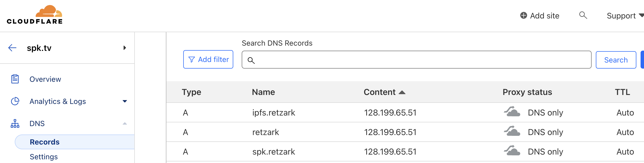Image resolution: width=644 pixels, height=163 pixels.
Task: Open DNS Settings page
Action: click(44, 157)
